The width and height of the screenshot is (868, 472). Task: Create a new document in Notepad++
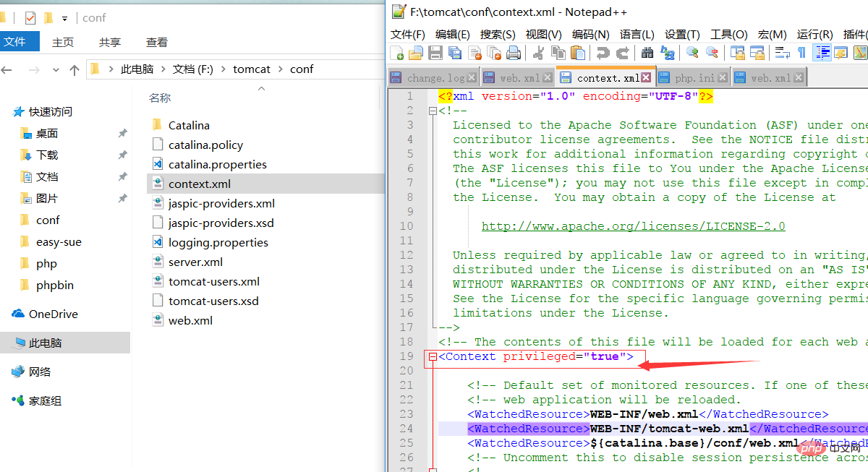[x=396, y=52]
